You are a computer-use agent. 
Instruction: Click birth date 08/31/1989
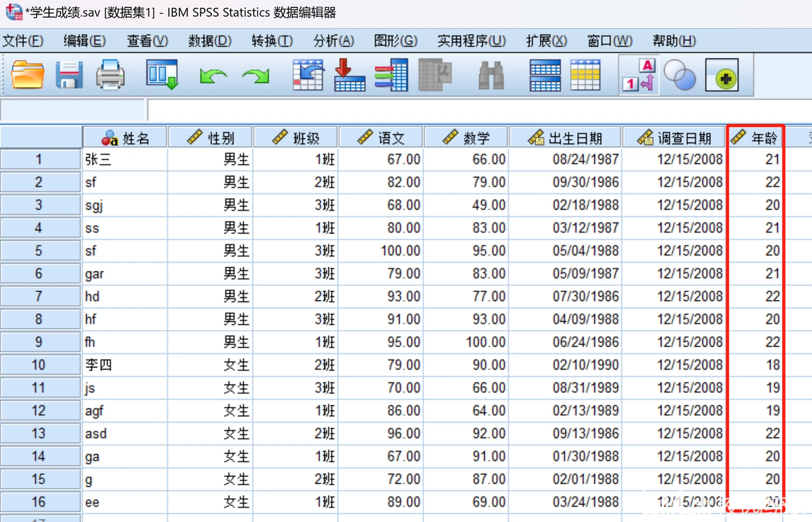(565, 388)
